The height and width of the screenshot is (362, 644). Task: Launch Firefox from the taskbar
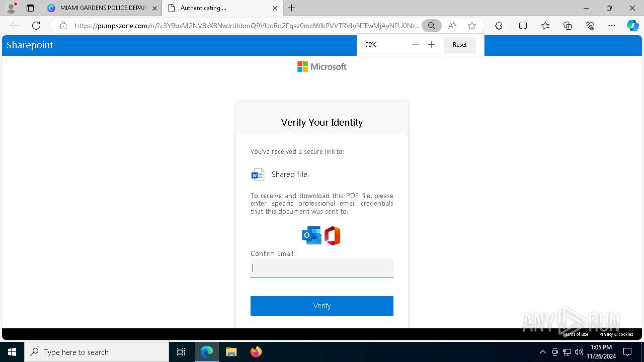(256, 352)
